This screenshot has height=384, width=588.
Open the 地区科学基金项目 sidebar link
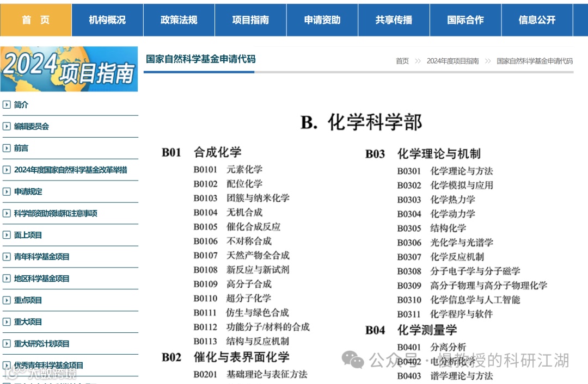click(41, 278)
